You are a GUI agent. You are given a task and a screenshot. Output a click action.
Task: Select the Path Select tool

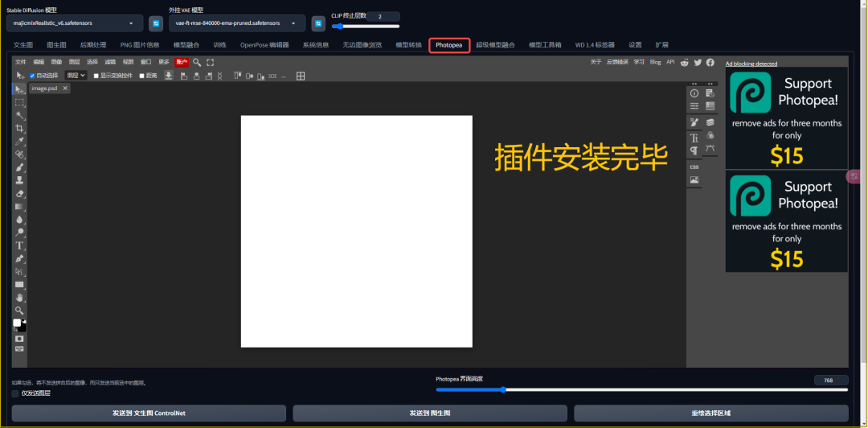(19, 272)
